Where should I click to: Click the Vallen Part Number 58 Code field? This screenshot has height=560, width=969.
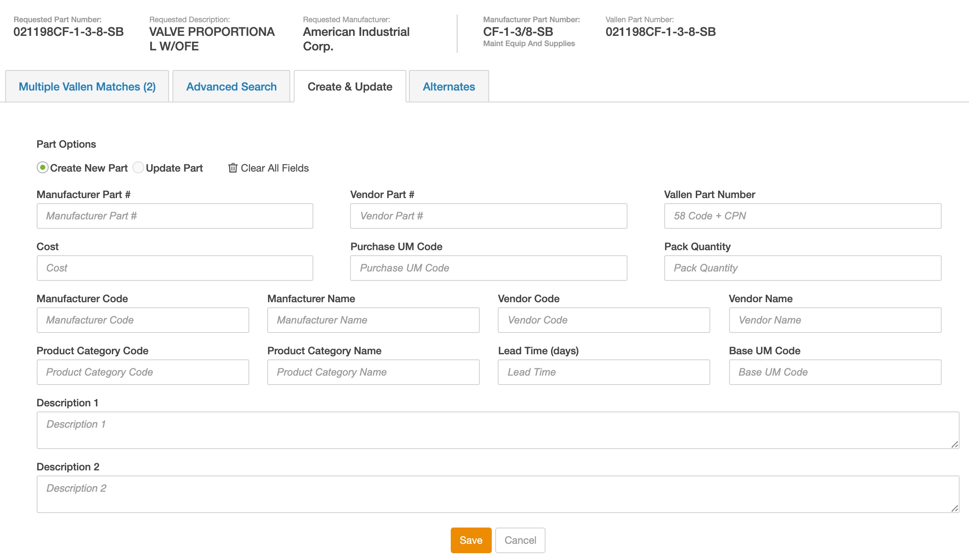pyautogui.click(x=803, y=216)
